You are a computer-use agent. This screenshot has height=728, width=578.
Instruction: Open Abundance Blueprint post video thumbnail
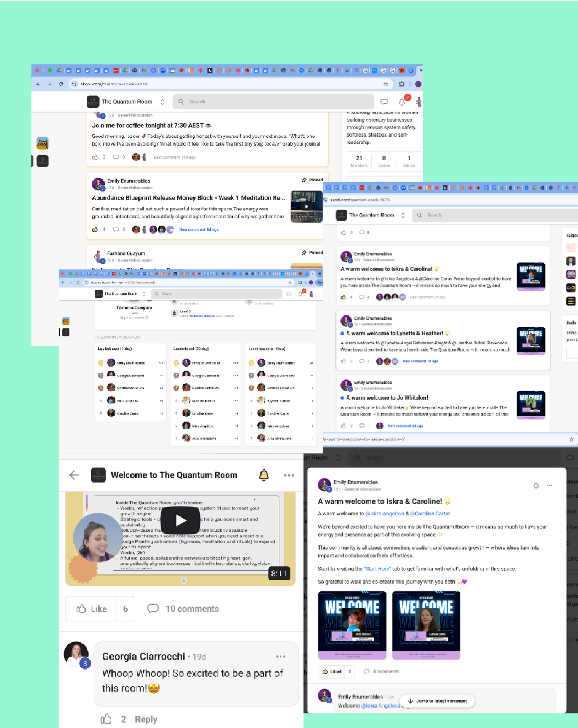[x=306, y=206]
